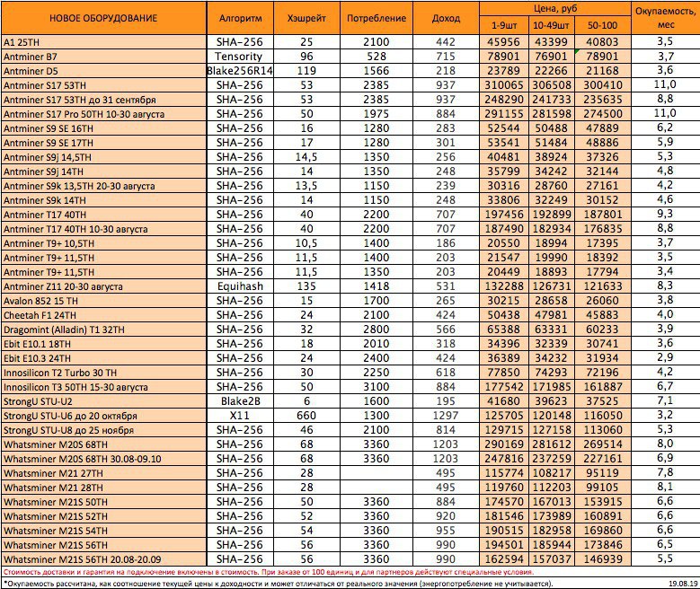Click 'Dragomint (Alladin) T1 32TH' cell
The width and height of the screenshot is (700, 589).
coord(103,330)
